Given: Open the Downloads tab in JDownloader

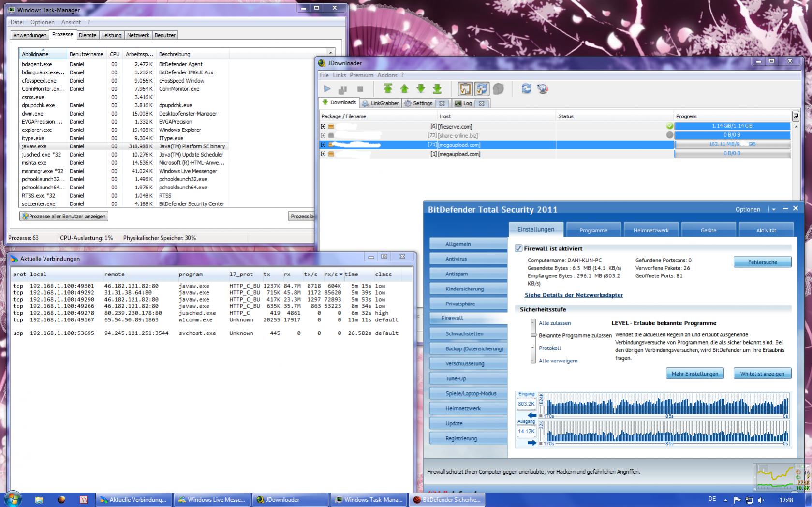Looking at the screenshot, I should (x=339, y=102).
